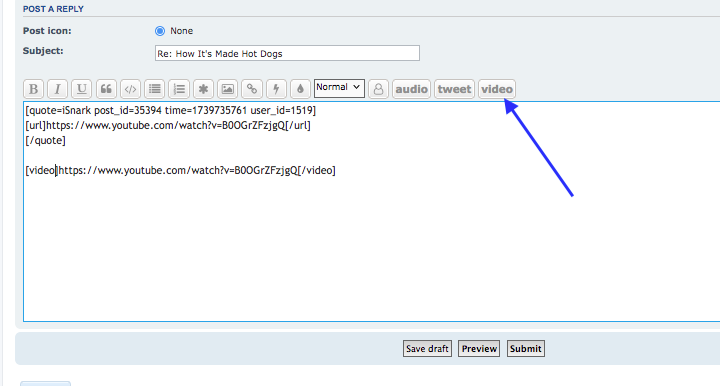Save the reply as a draft
This screenshot has width=720, height=386.
pos(428,349)
